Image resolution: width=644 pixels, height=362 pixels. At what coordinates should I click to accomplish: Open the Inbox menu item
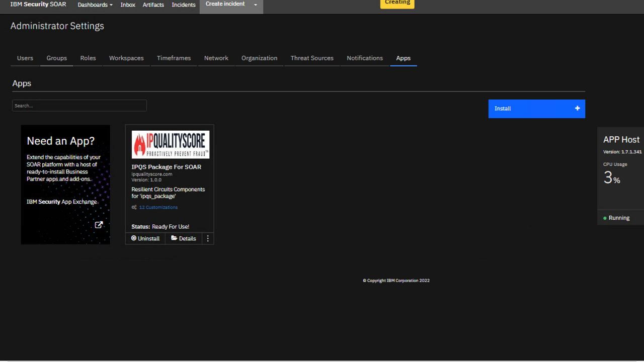128,5
